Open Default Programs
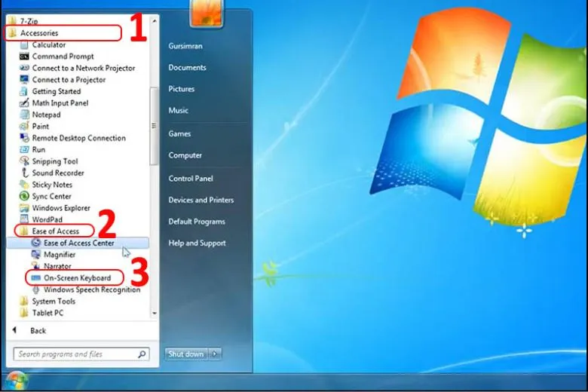Image resolution: width=588 pixels, height=392 pixels. (197, 222)
